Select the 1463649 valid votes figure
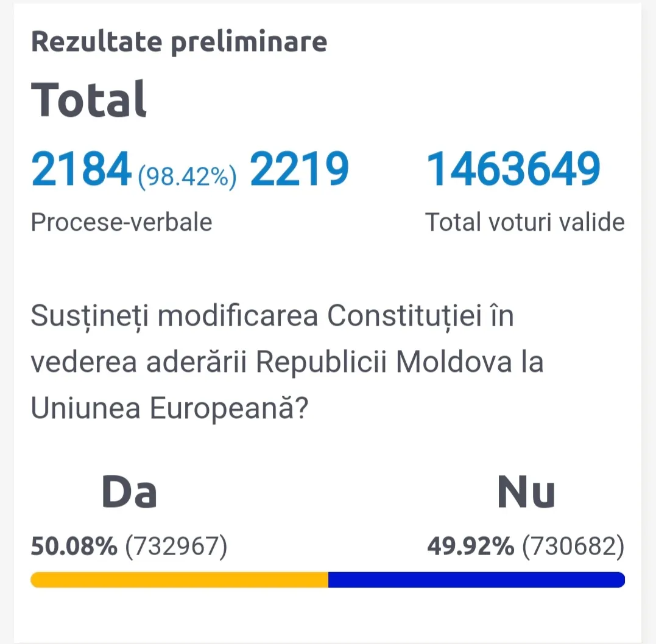This screenshot has height=644, width=656. pyautogui.click(x=513, y=169)
